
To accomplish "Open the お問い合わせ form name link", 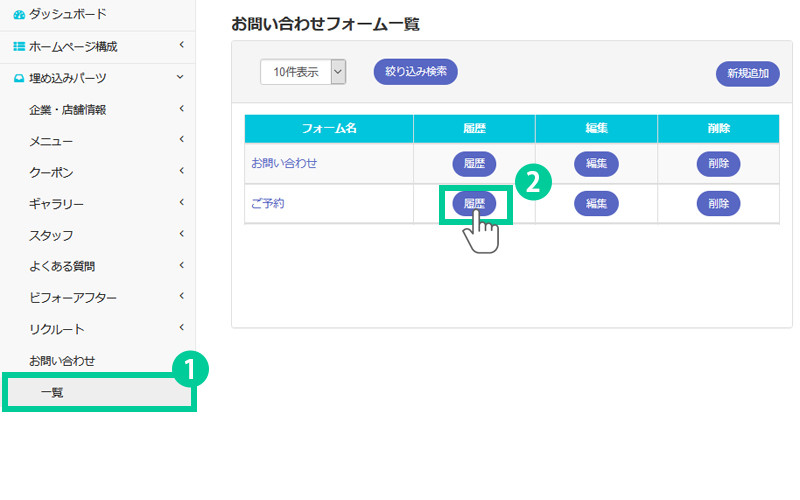I will click(284, 163).
